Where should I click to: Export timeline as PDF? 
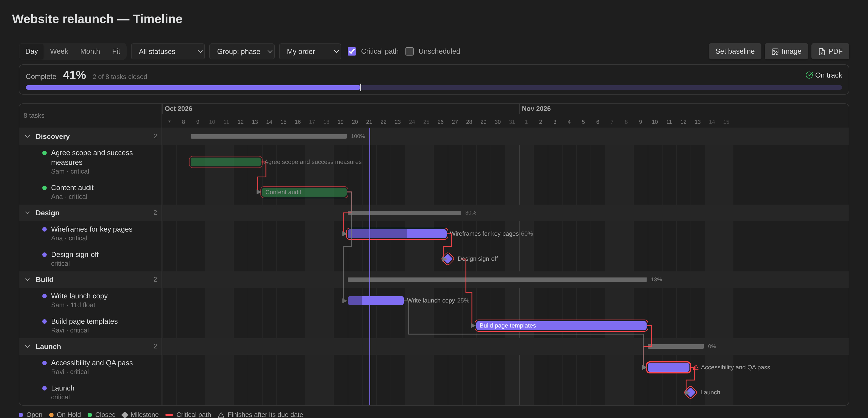(x=830, y=51)
